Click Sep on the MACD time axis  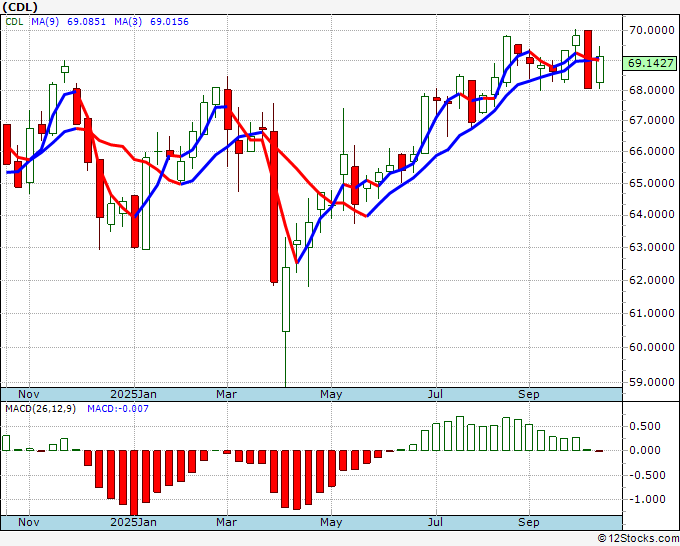[x=529, y=522]
